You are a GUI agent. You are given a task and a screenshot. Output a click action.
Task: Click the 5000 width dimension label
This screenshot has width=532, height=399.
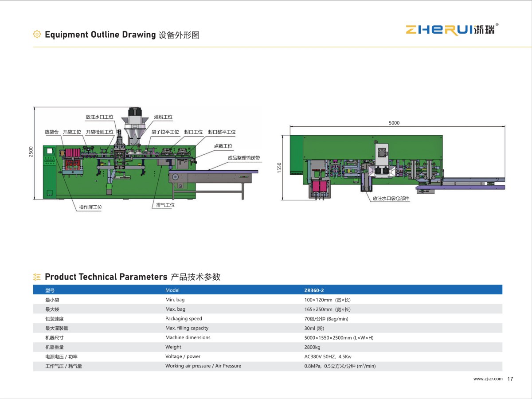point(394,123)
